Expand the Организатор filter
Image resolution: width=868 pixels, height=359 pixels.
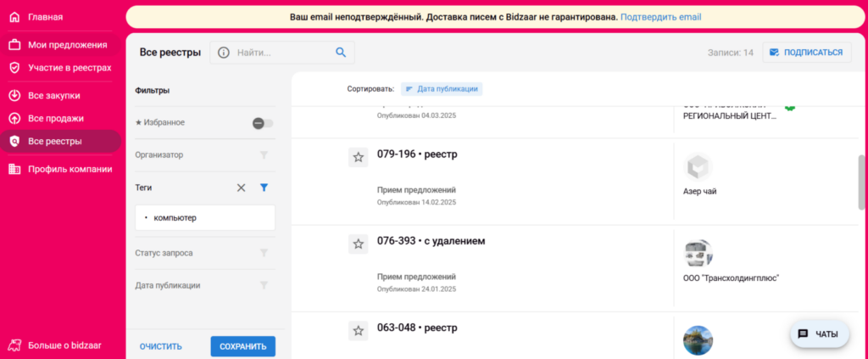pos(264,155)
